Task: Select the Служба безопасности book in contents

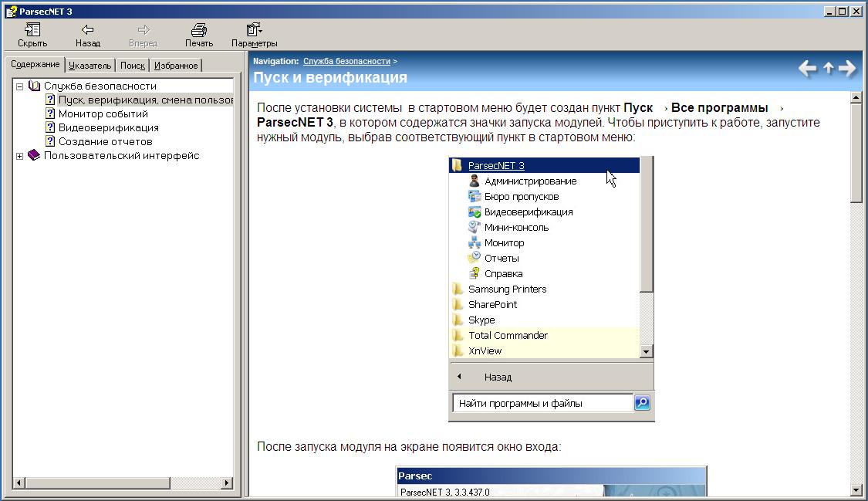Action: (100, 86)
